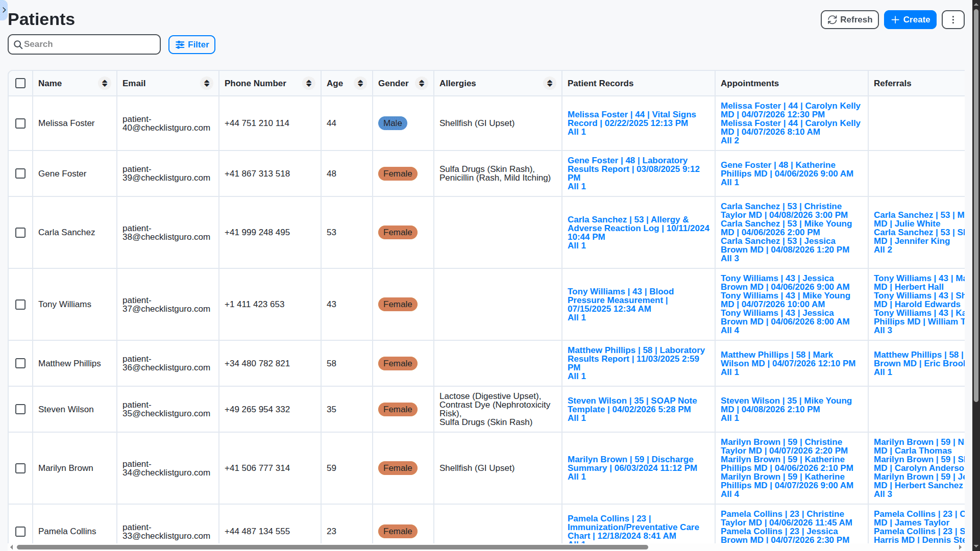Click the horizontal table scrollbar
The height and width of the screenshot is (551, 980).
point(332,547)
